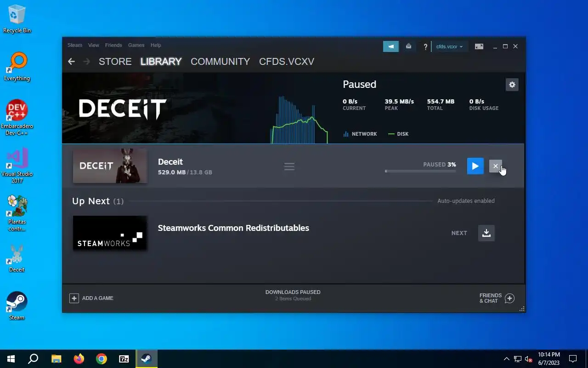Click the Steamworks thumbnail in Up Next

[x=110, y=233]
